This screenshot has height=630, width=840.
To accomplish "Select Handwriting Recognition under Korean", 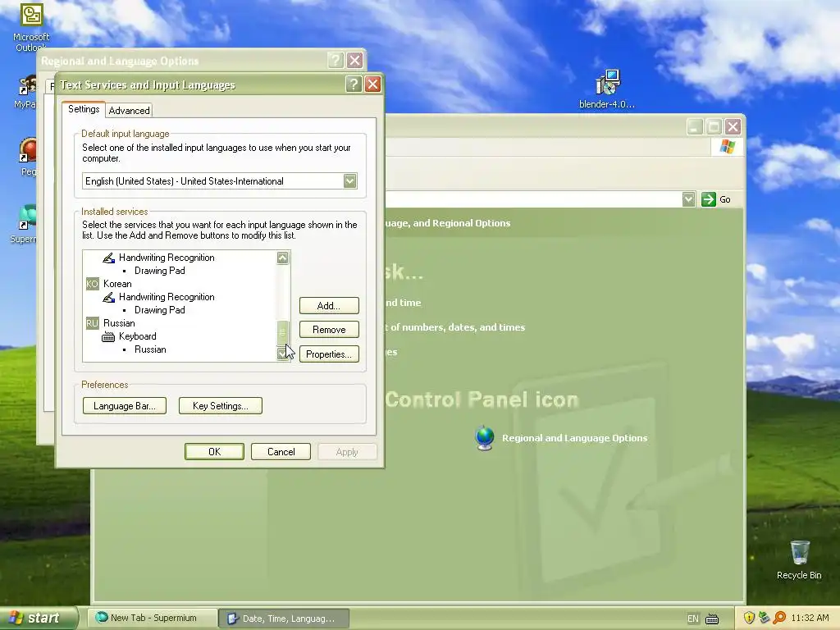I will pos(167,297).
